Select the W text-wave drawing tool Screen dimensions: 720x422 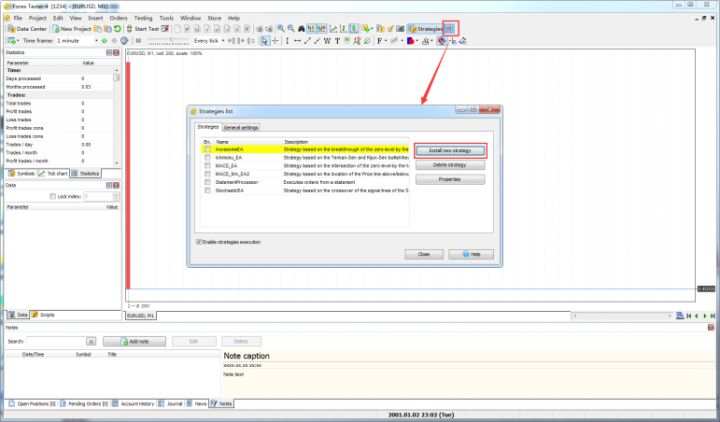(x=327, y=41)
